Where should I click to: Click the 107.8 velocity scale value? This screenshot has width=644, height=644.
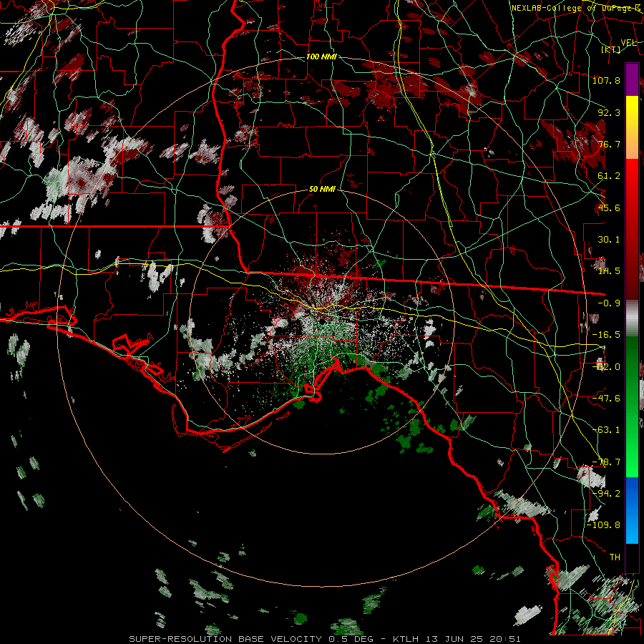pyautogui.click(x=606, y=80)
